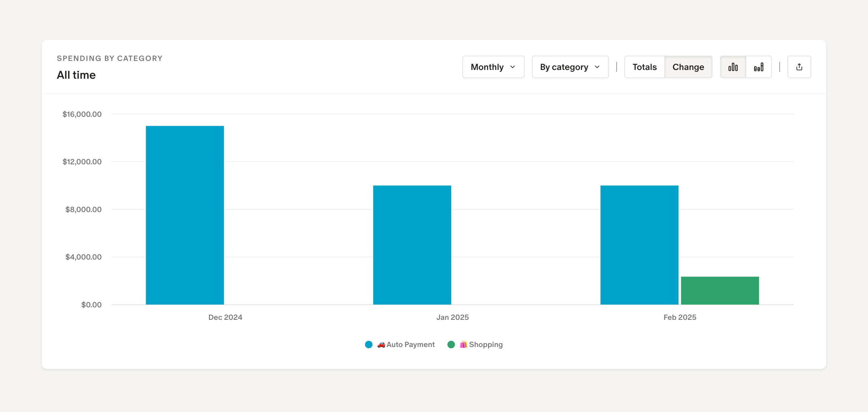Image resolution: width=868 pixels, height=412 pixels.
Task: Switch to grouped bar chart view
Action: [x=733, y=67]
